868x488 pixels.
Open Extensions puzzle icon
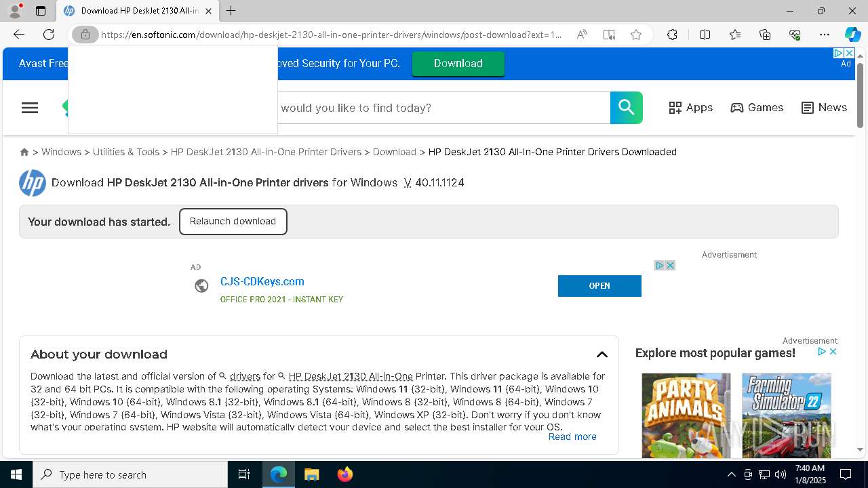pos(672,35)
